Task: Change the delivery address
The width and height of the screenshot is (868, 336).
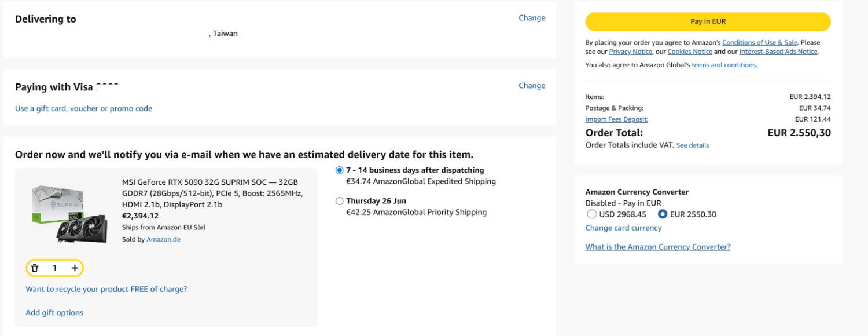Action: [x=532, y=18]
